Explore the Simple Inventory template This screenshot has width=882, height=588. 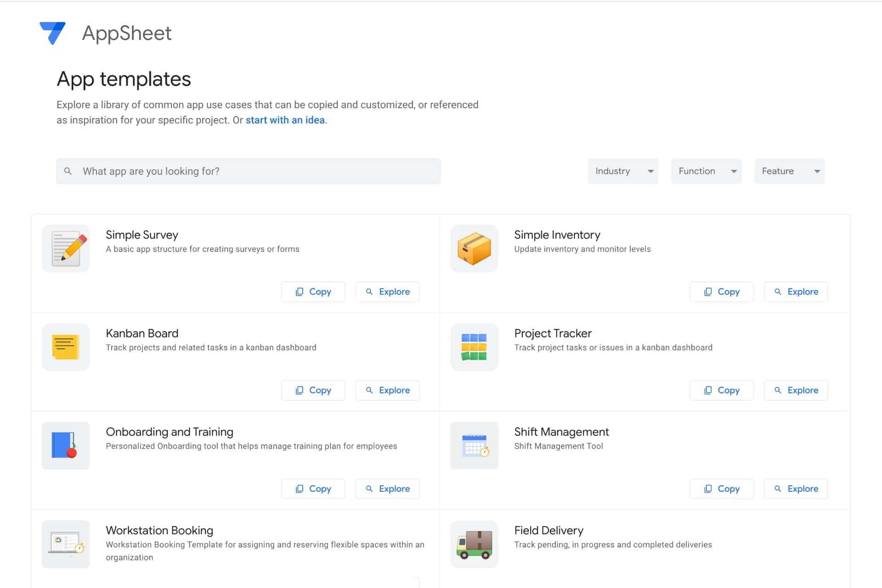tap(796, 292)
